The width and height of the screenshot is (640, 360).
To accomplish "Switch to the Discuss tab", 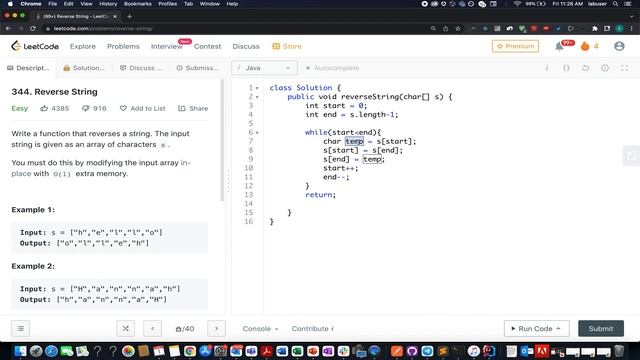I will point(141,68).
